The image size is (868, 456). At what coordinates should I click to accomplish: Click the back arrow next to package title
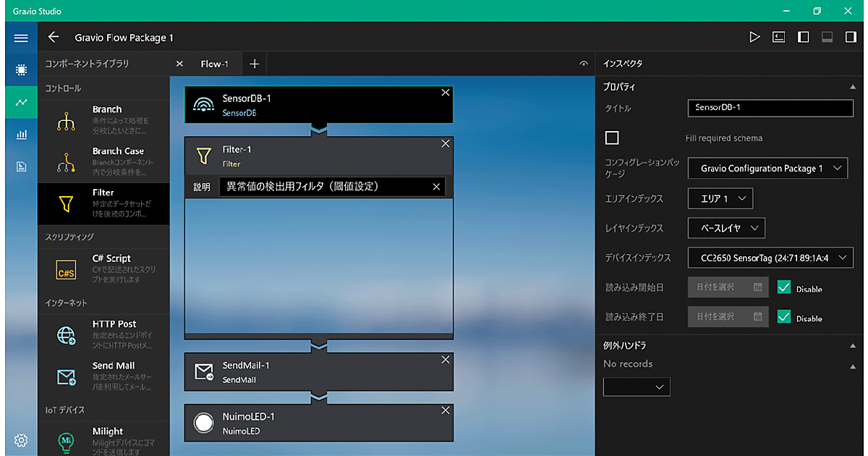pyautogui.click(x=53, y=37)
